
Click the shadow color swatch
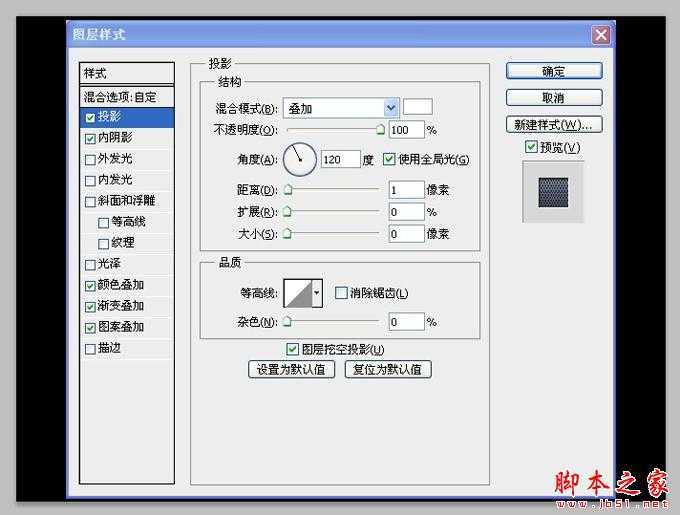click(418, 107)
